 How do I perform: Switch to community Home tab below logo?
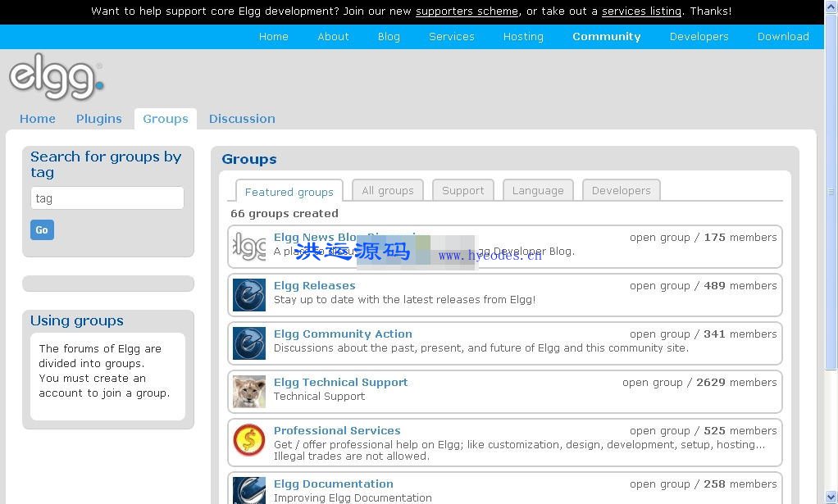[38, 119]
